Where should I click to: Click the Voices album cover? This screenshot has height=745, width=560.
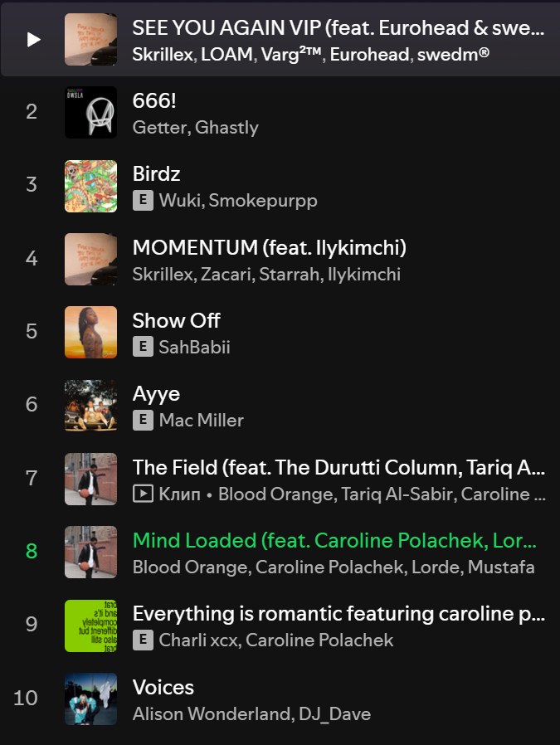90,699
